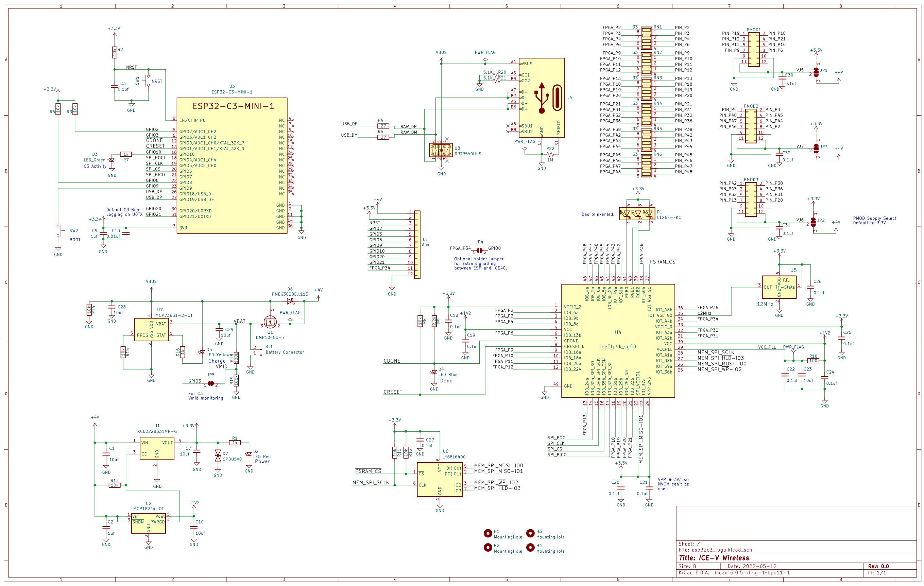This screenshot has height=586, width=924.
Task: Click the "Title: ICE-V Wireless" field
Action: (714, 558)
